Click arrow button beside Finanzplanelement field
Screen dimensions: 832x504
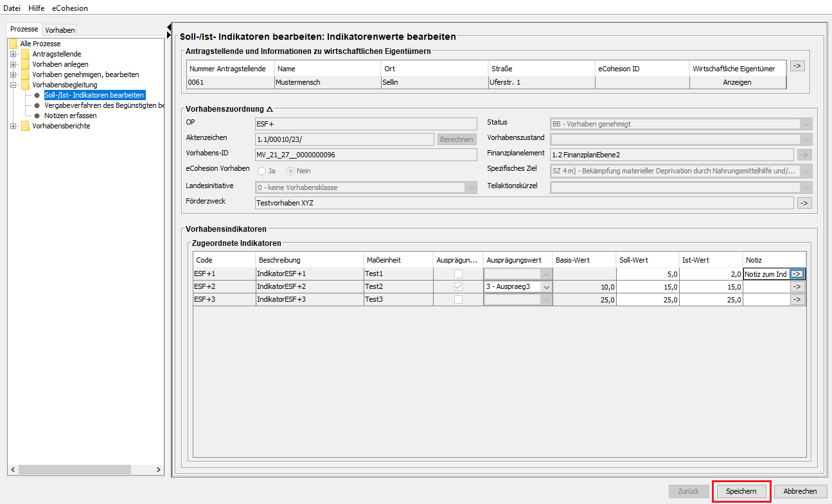(x=804, y=154)
